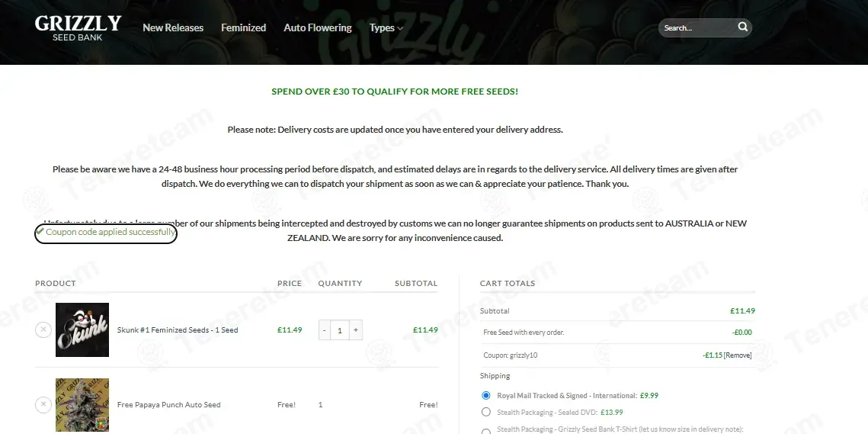
Task: Open Feminized menu item
Action: click(244, 27)
